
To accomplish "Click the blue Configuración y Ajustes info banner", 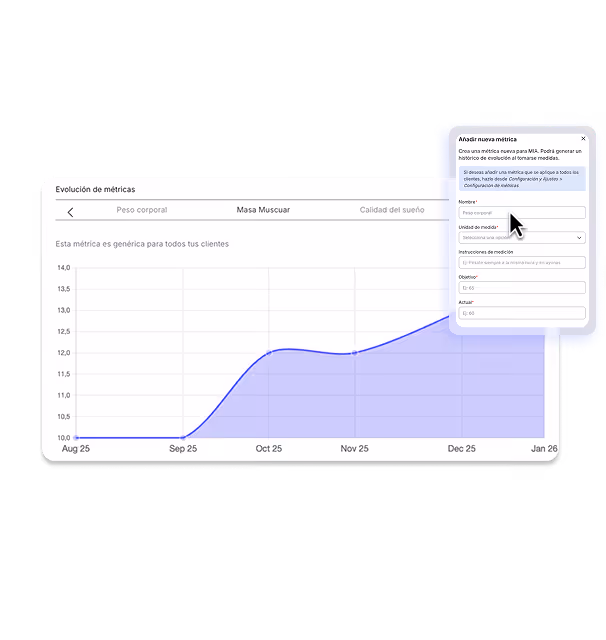I will point(522,179).
